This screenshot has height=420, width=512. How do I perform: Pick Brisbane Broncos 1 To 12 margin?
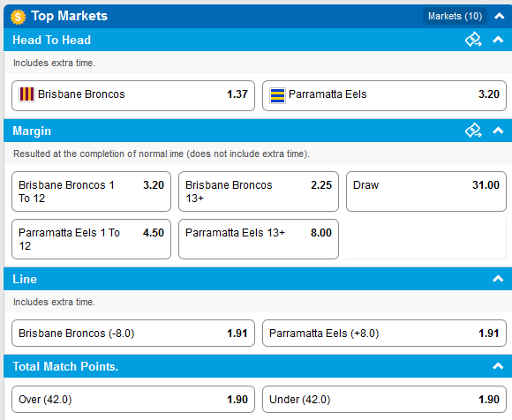[92, 191]
